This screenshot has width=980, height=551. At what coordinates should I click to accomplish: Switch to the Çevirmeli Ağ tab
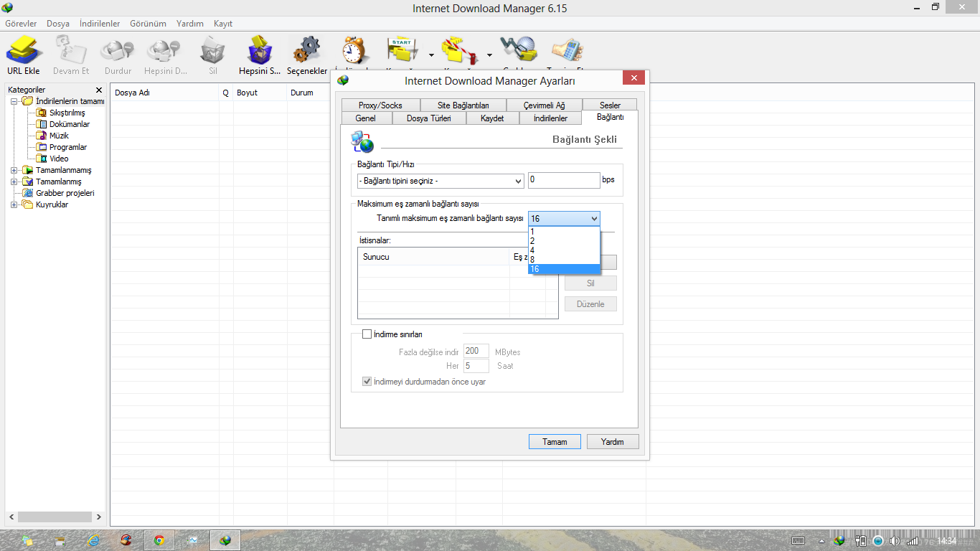tap(544, 105)
